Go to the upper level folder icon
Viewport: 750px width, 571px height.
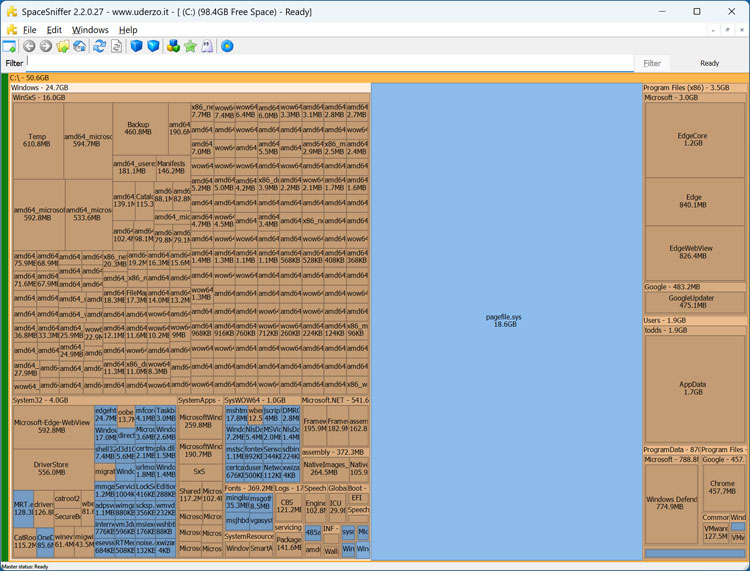(x=63, y=46)
